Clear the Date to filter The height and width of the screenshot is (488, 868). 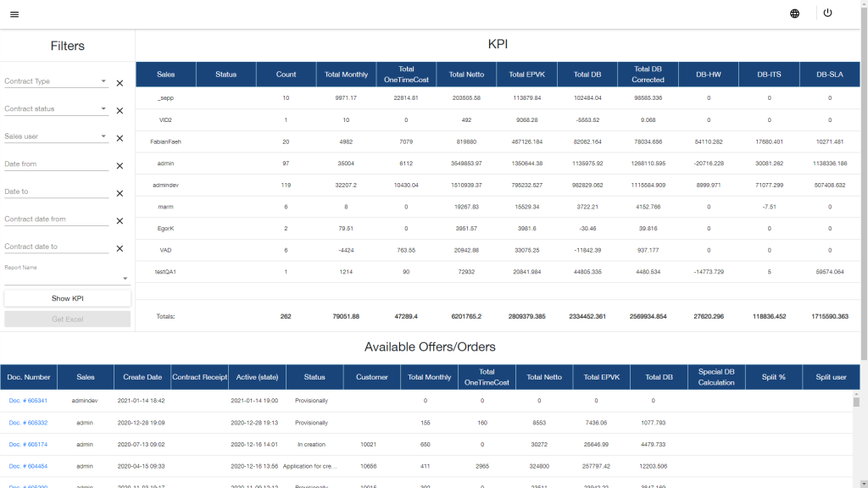pos(120,193)
